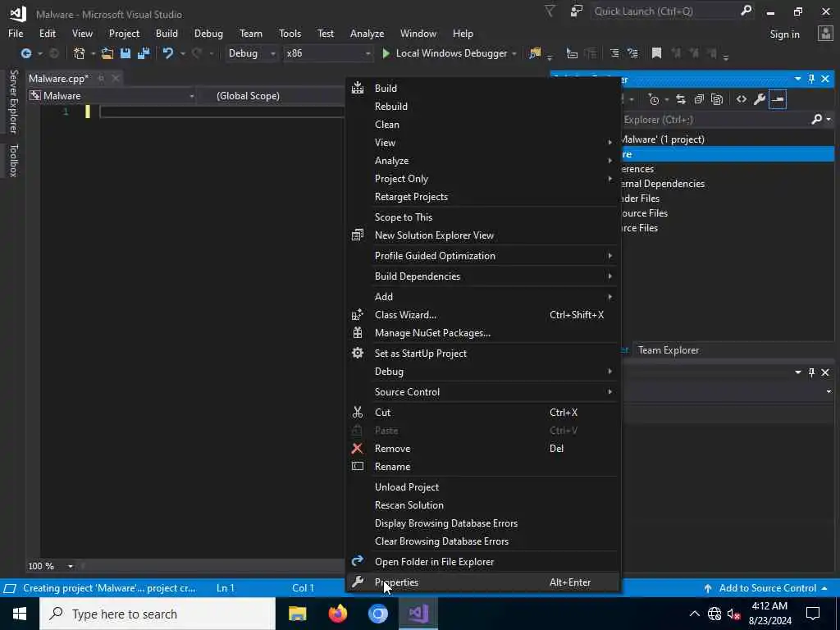The image size is (840, 630).
Task: Open File Explorer from the taskbar
Action: pyautogui.click(x=297, y=614)
